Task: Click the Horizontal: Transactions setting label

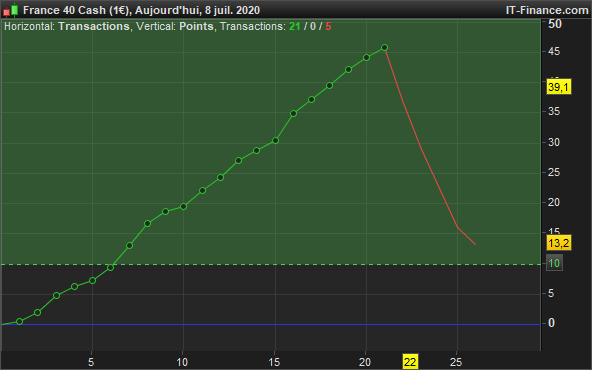Action: click(x=67, y=26)
